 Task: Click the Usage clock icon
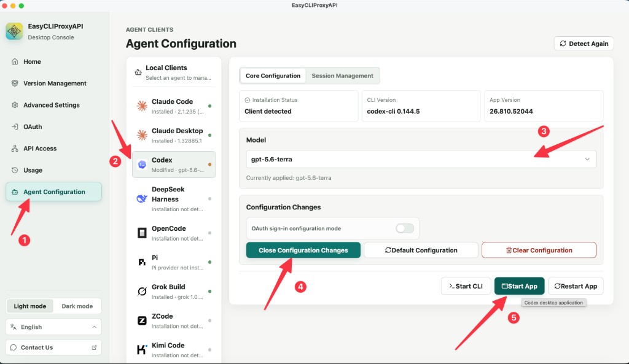15,170
